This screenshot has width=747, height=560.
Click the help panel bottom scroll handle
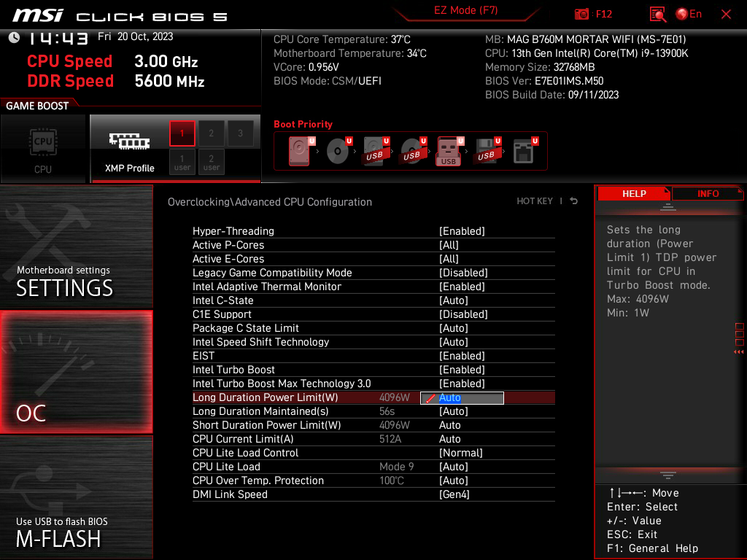pyautogui.click(x=668, y=475)
